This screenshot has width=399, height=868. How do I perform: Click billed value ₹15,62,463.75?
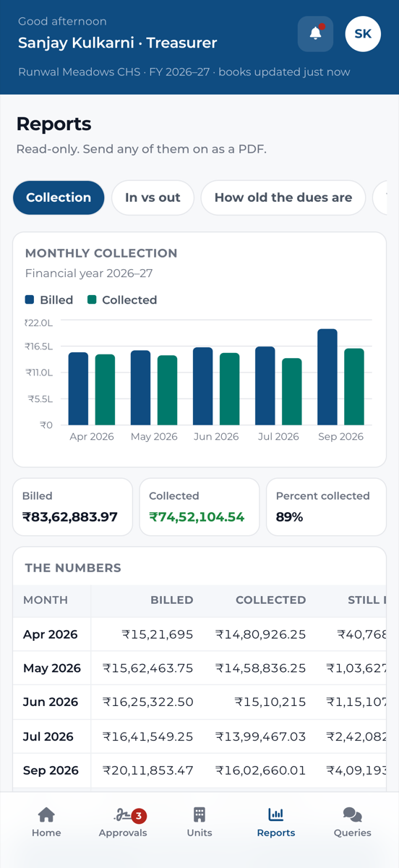(x=148, y=668)
